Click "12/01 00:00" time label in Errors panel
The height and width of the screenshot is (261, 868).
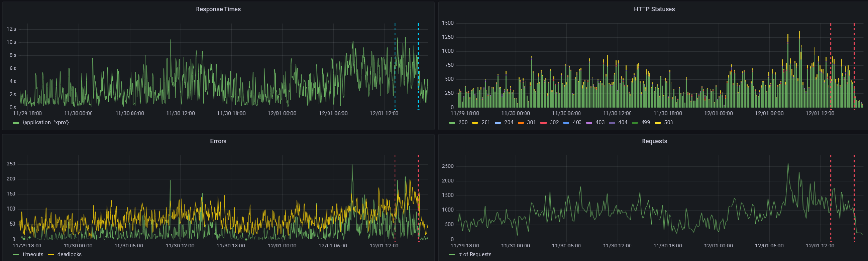tap(282, 246)
